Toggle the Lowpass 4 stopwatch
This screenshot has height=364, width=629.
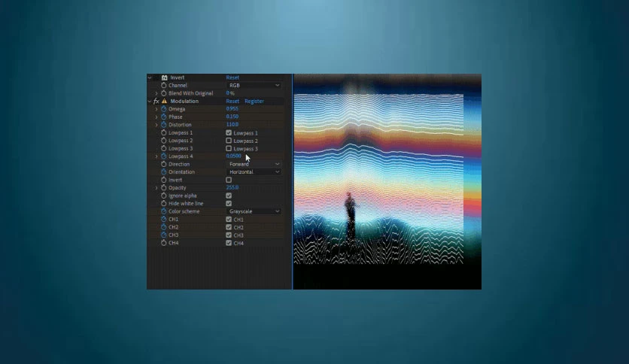click(164, 156)
